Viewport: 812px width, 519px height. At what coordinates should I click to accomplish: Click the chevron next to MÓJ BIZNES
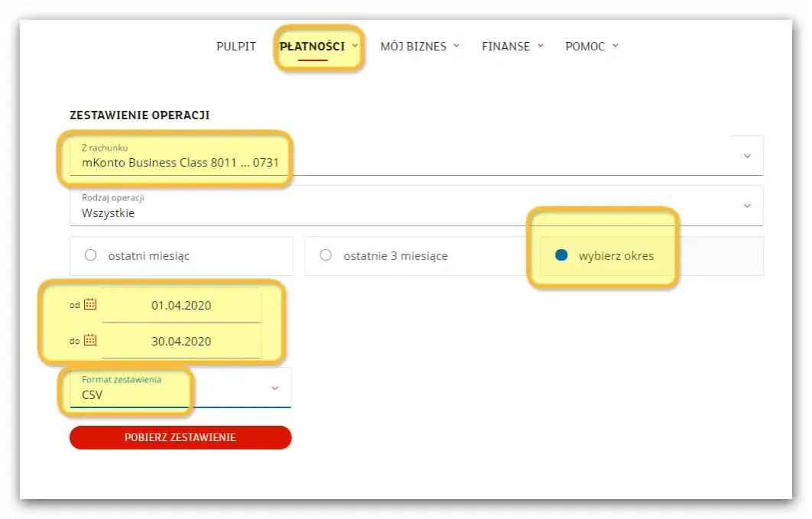coord(456,46)
